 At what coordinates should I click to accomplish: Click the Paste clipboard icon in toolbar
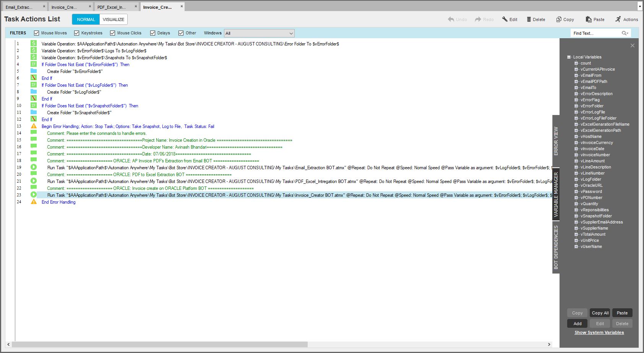589,19
